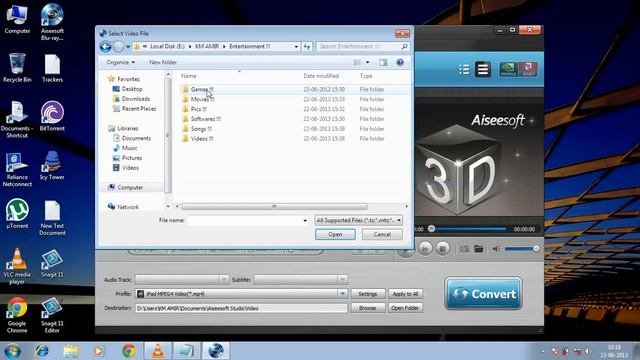Viewport: 640px width, 360px height.
Task: Select the Pics !!! folder
Action: point(198,109)
